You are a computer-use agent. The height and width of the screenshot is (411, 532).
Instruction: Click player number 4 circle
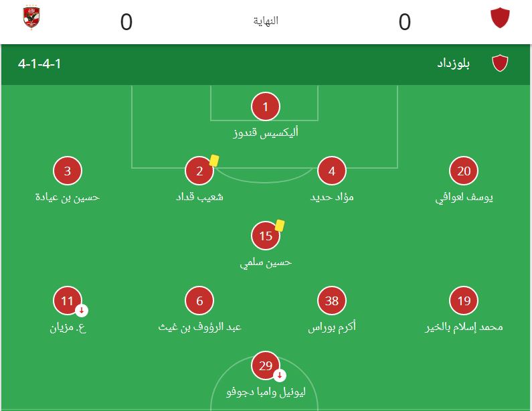(332, 171)
